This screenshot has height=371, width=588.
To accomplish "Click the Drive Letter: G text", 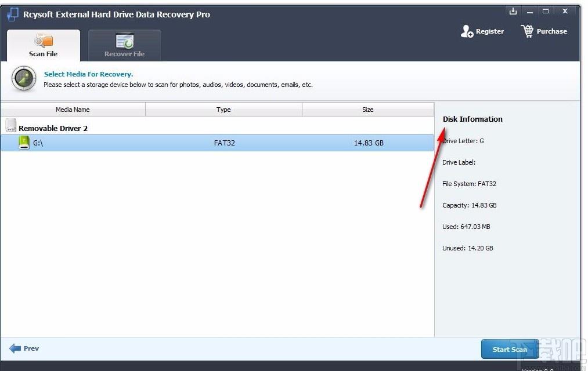I will [x=463, y=141].
